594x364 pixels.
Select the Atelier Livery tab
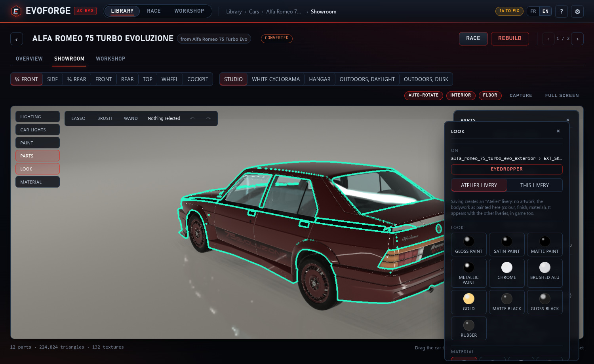click(x=479, y=185)
